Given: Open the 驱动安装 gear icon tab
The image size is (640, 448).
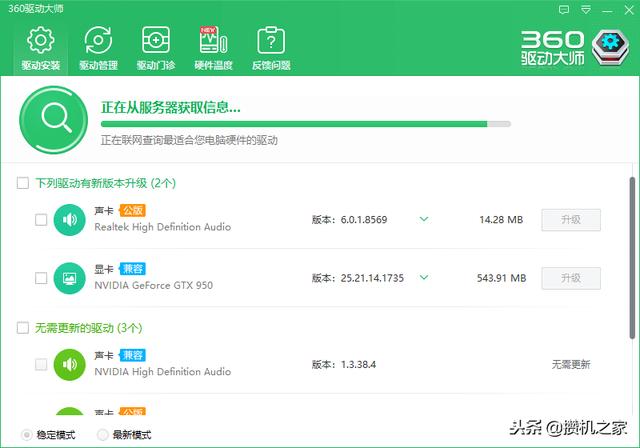Looking at the screenshot, I should (x=40, y=48).
